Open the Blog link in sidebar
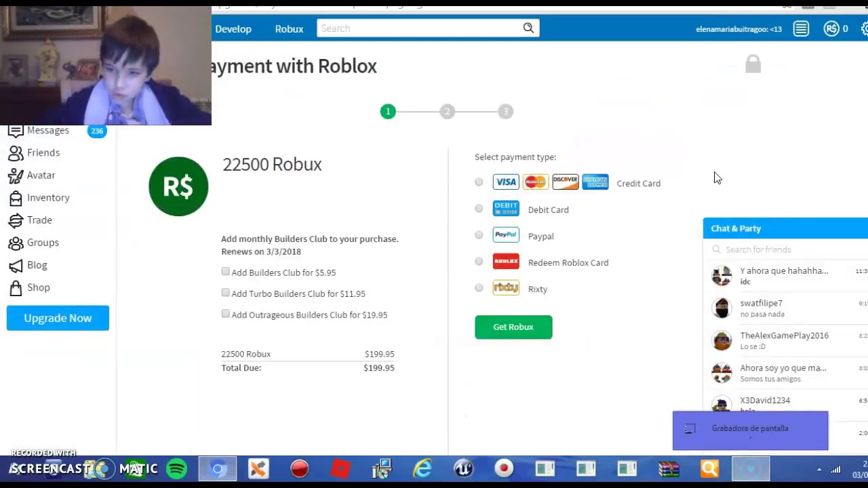 [37, 265]
